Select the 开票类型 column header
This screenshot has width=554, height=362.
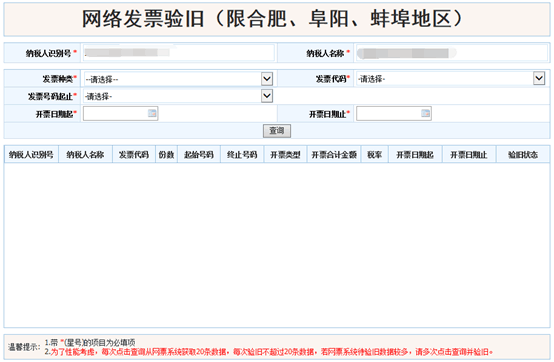tap(285, 155)
